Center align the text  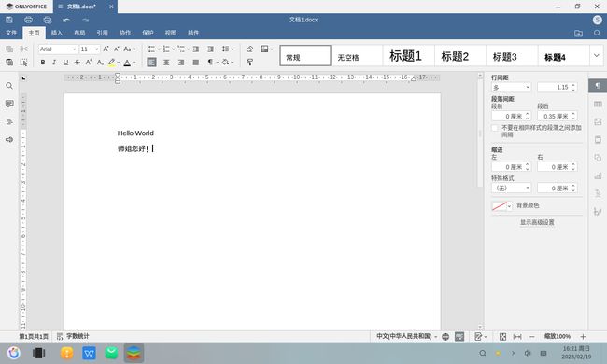166,63
